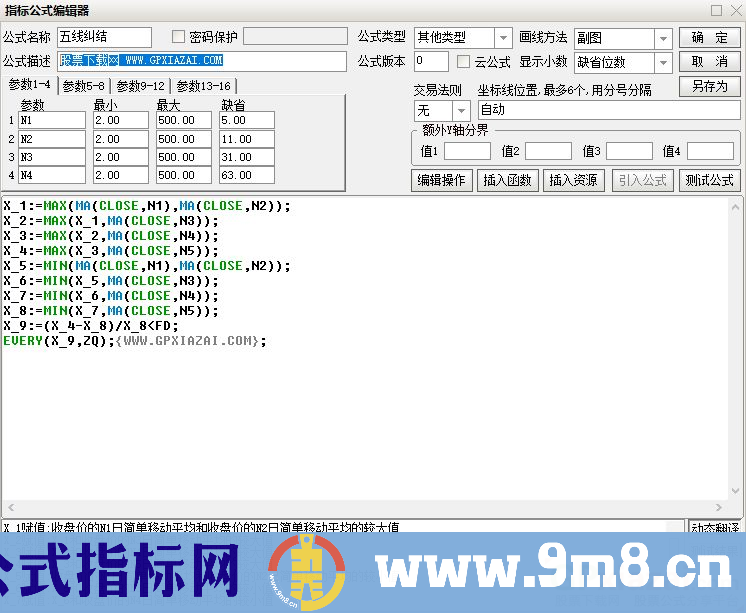Image resolution: width=746 pixels, height=613 pixels.
Task: Click N1 default value 5.00
Action: tap(247, 120)
